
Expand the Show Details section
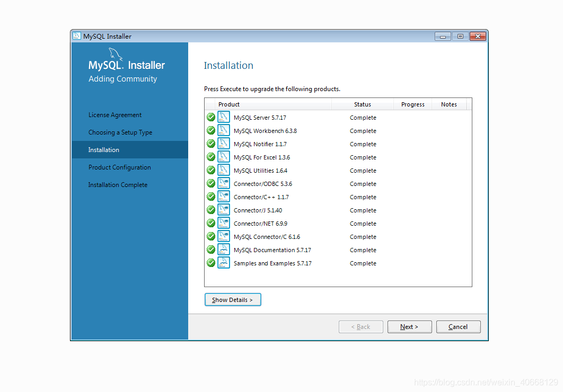pos(233,300)
